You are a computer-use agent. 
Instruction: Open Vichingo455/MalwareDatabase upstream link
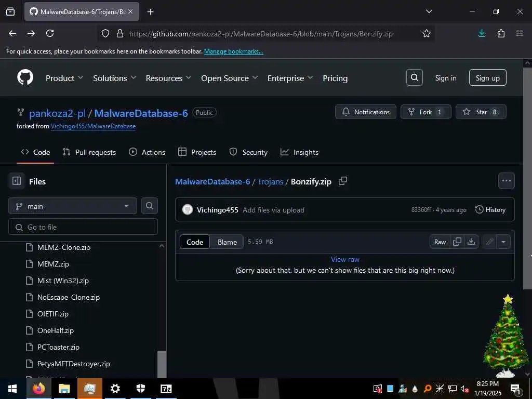[x=94, y=126]
